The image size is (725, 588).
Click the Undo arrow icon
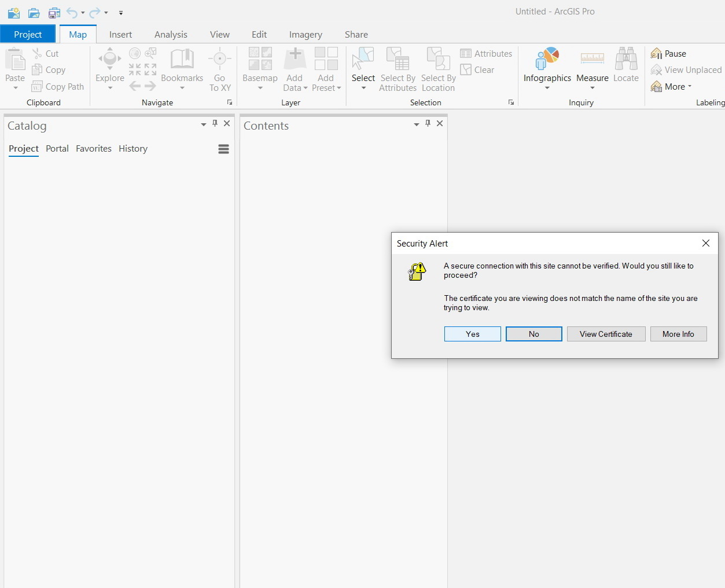tap(72, 13)
